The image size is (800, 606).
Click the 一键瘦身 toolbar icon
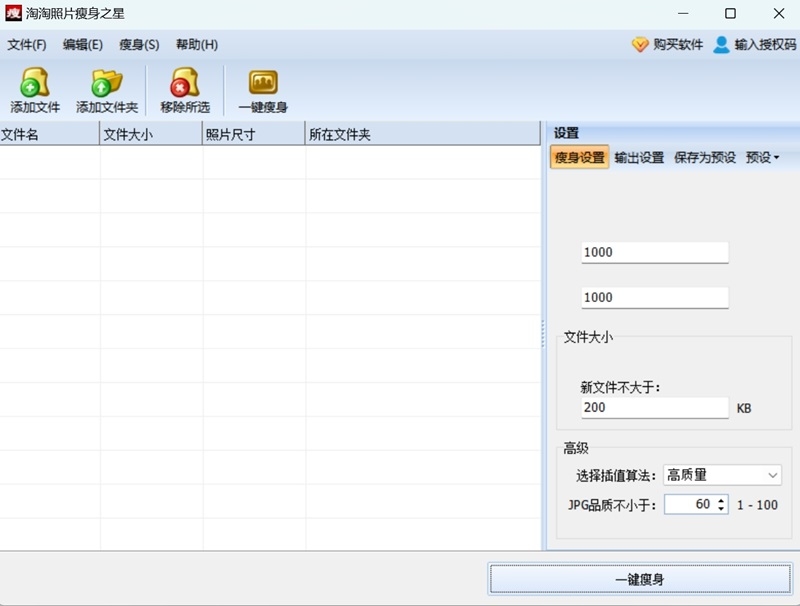pyautogui.click(x=263, y=82)
